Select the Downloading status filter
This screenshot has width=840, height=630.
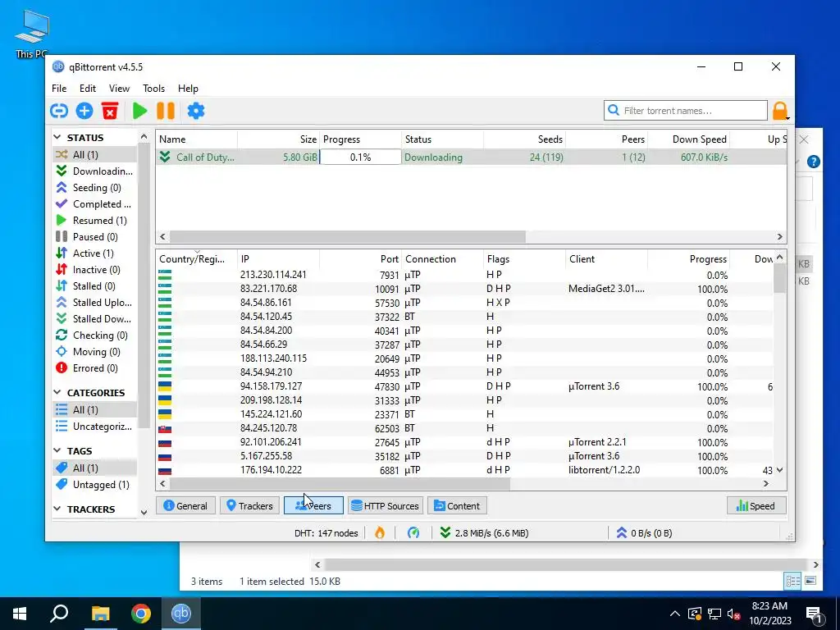click(x=94, y=171)
